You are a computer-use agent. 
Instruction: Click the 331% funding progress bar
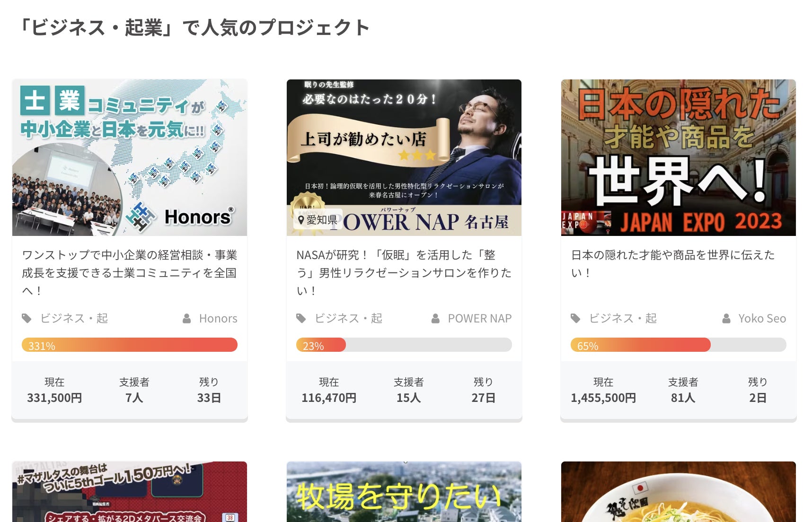(x=130, y=345)
